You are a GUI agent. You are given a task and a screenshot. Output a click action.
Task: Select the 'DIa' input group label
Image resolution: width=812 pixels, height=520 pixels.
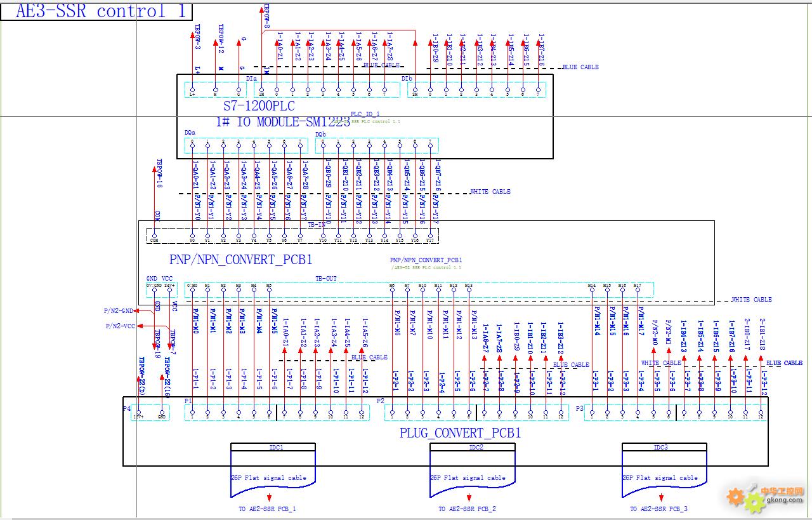pos(251,78)
